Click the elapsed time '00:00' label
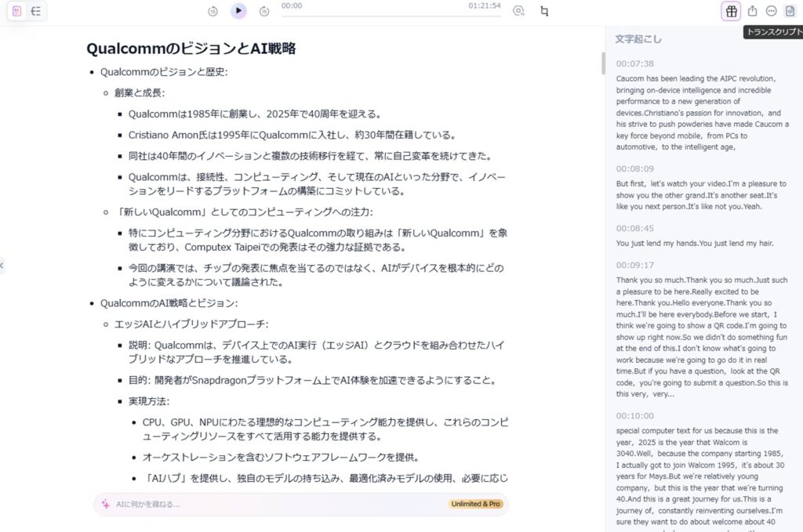 point(292,5)
